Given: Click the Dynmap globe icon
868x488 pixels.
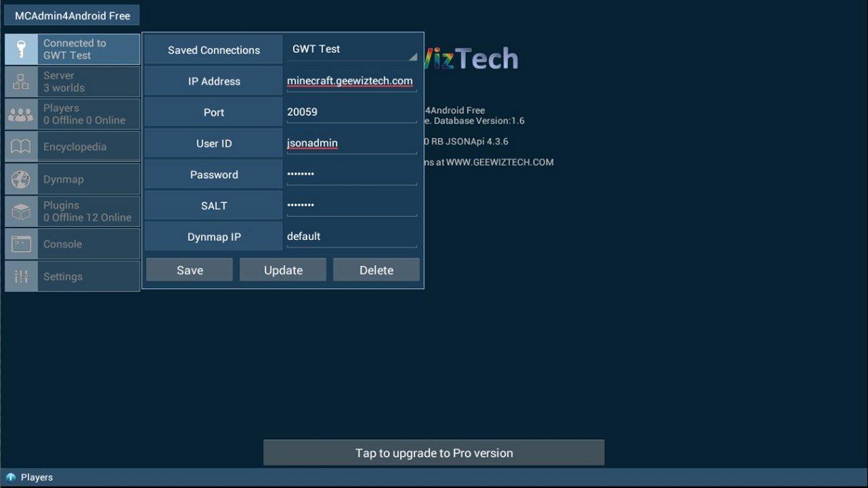Looking at the screenshot, I should pos(21,179).
